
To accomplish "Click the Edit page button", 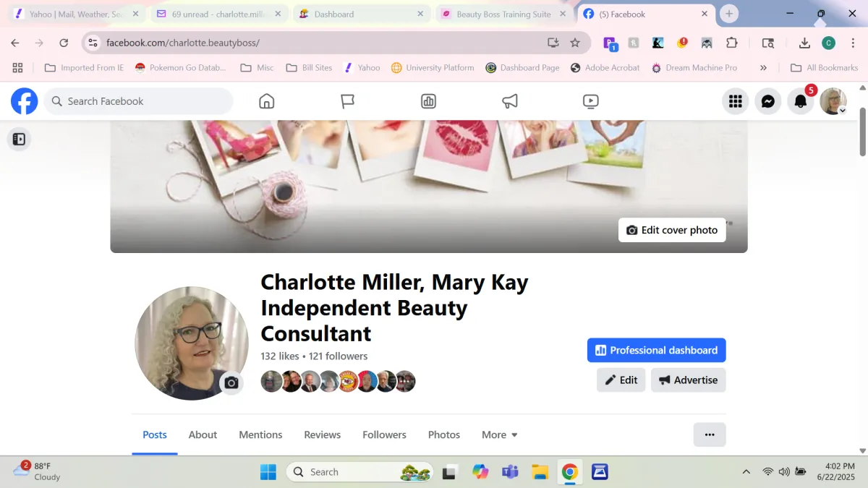I will pos(621,380).
